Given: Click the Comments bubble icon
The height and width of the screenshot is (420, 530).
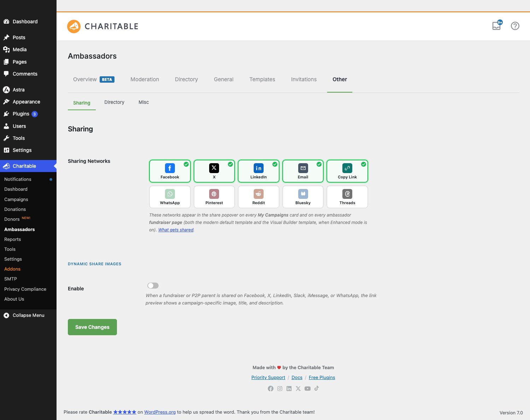Looking at the screenshot, I should pos(6,74).
